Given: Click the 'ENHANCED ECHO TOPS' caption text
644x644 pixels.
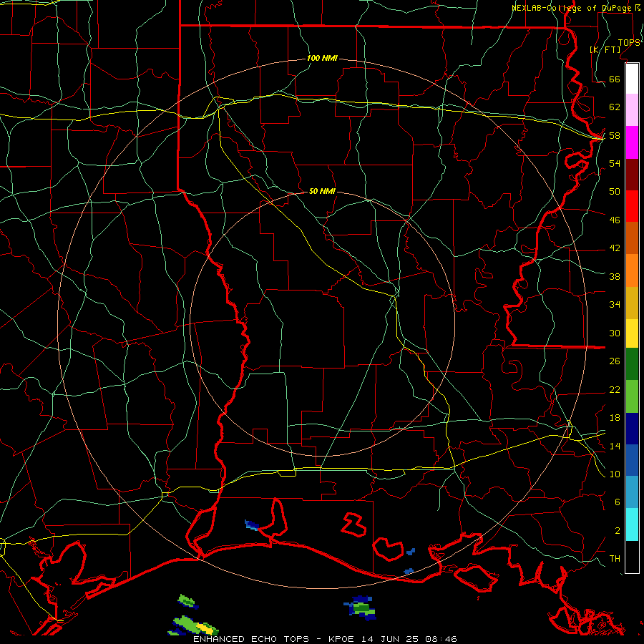Looking at the screenshot, I should [x=251, y=639].
